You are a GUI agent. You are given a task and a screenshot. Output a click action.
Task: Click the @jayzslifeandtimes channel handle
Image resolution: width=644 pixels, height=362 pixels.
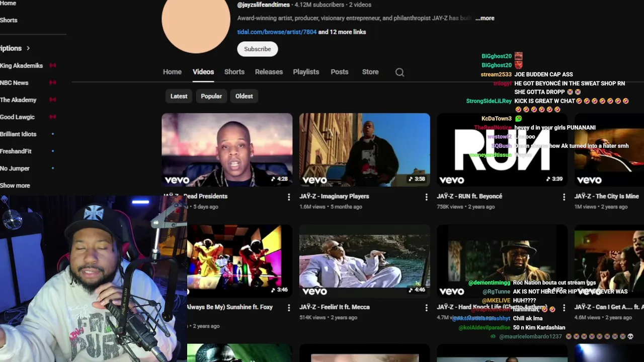tap(264, 5)
